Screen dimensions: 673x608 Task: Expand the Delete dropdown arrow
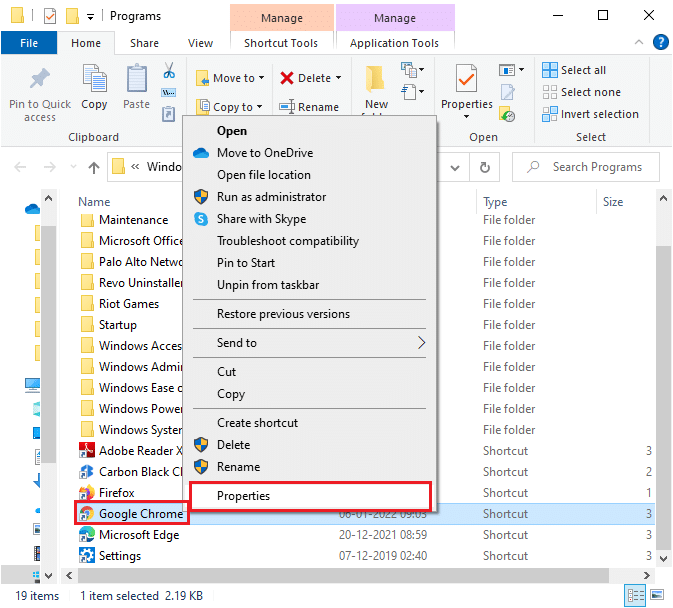pyautogui.click(x=339, y=78)
